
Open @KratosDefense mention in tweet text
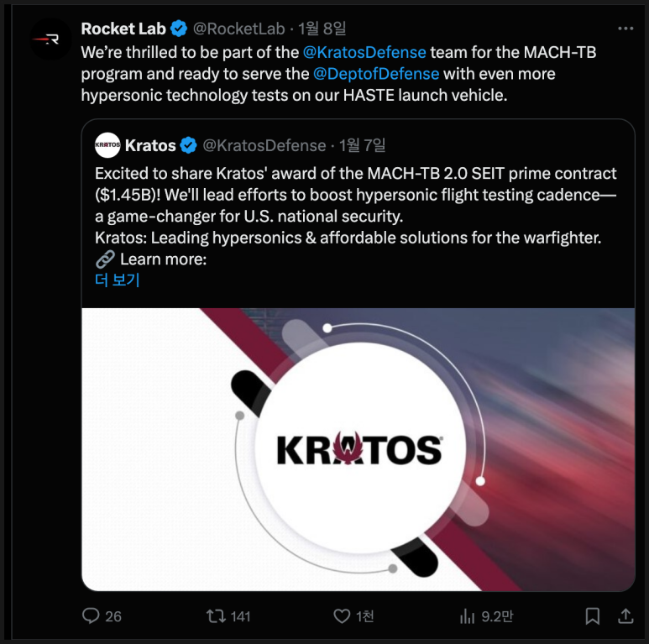[x=364, y=52]
